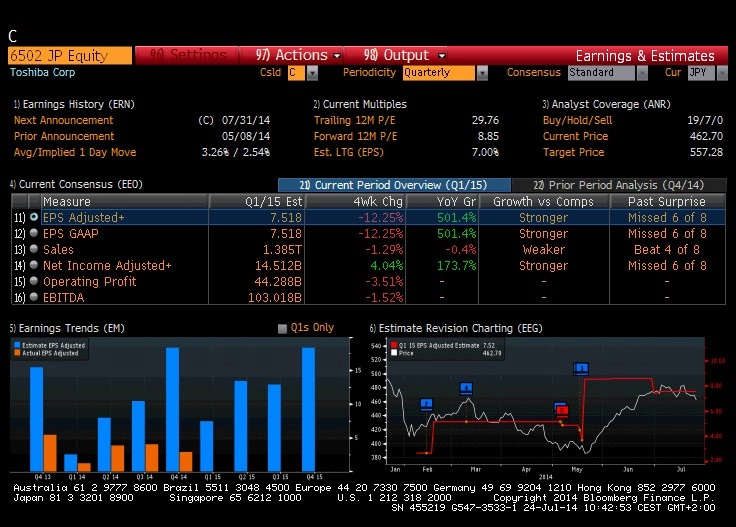Screen dimensions: 736x527
Task: Click Buy/Hold/Sell value 19/7/0
Action: pyautogui.click(x=705, y=120)
